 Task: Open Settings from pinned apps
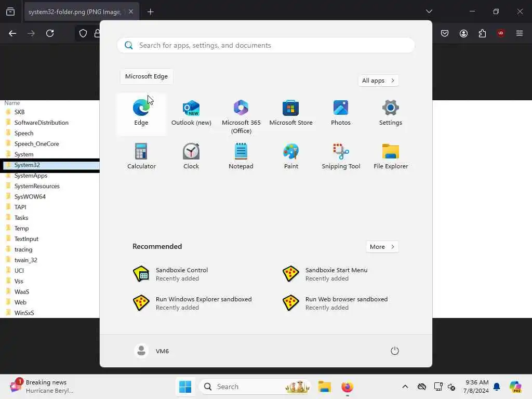click(x=391, y=114)
